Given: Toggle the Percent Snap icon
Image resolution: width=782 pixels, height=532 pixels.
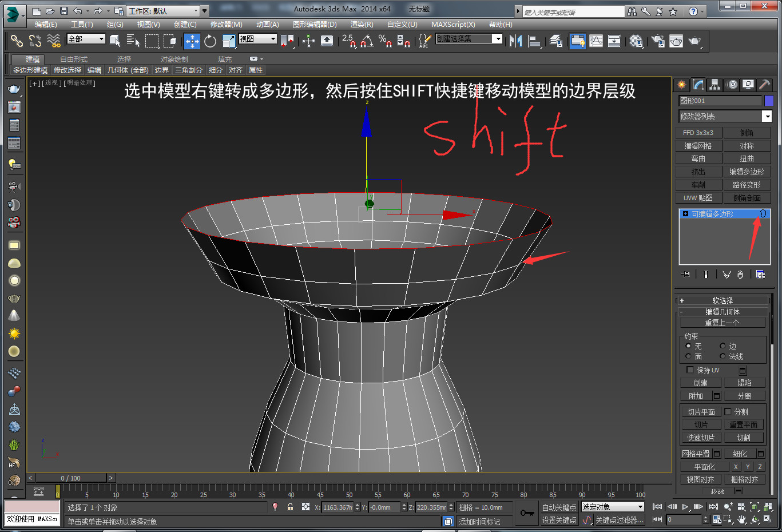Looking at the screenshot, I should [385, 41].
